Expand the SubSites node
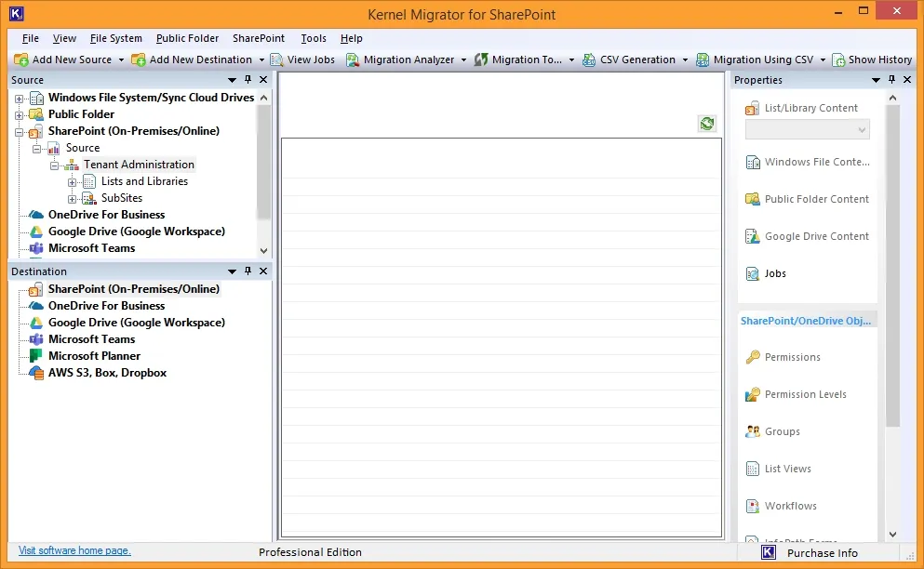The width and height of the screenshot is (924, 569). pyautogui.click(x=72, y=199)
